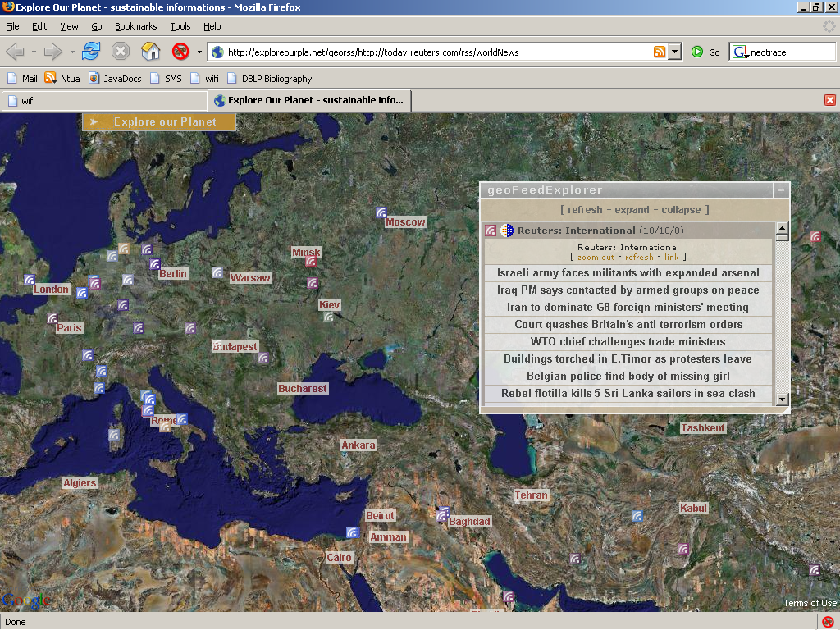The width and height of the screenshot is (840, 630).
Task: Go to the Home page icon
Action: [x=151, y=52]
